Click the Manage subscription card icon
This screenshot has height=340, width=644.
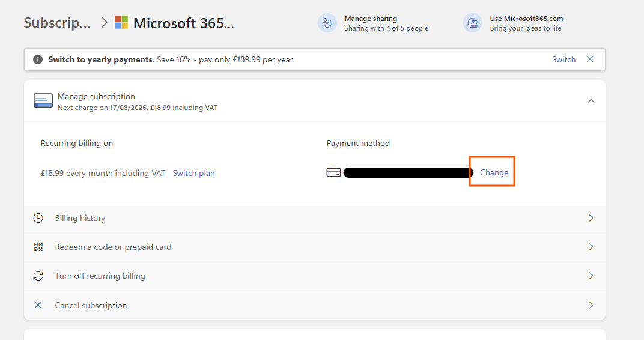pos(43,100)
